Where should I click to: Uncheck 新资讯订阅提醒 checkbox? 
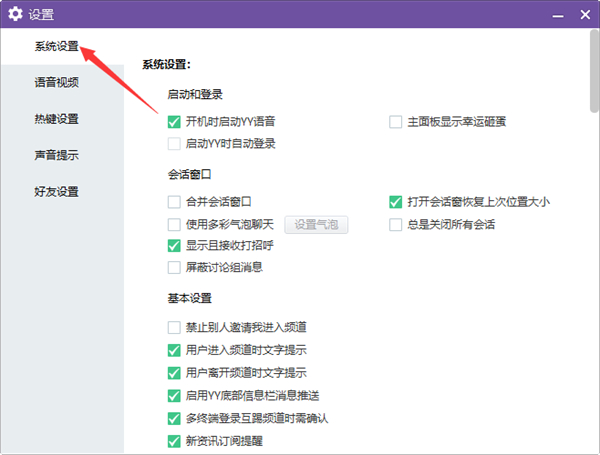pos(174,441)
